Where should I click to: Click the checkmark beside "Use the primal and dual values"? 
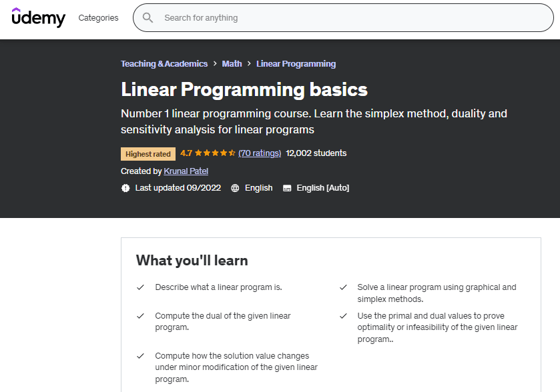(x=343, y=316)
